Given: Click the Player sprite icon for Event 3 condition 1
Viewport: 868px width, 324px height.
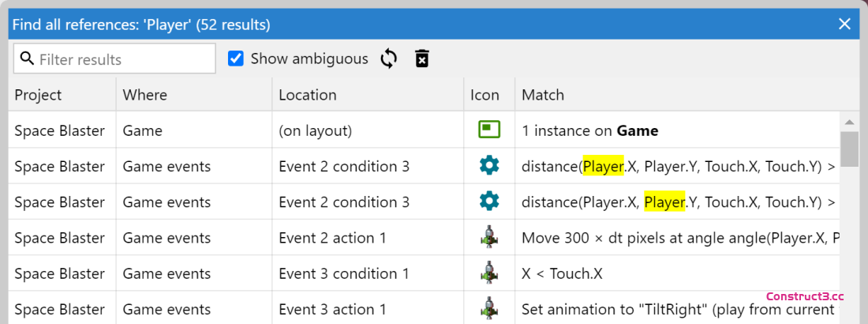Looking at the screenshot, I should click(489, 273).
